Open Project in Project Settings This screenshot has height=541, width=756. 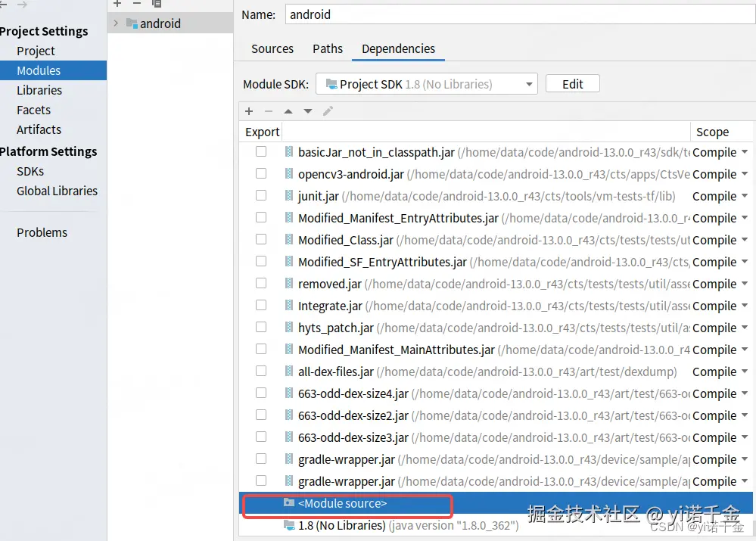(x=36, y=51)
